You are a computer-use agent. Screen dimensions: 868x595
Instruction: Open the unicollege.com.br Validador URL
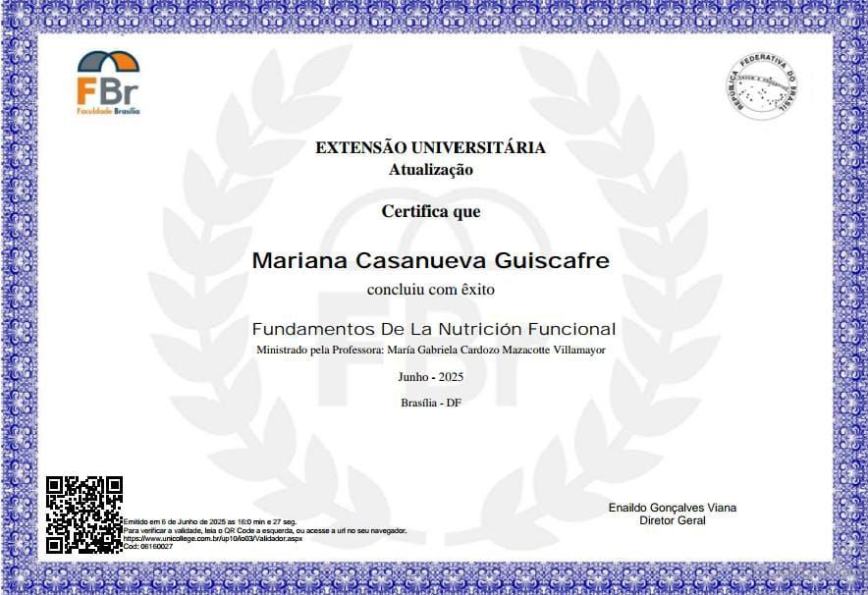click(212, 538)
